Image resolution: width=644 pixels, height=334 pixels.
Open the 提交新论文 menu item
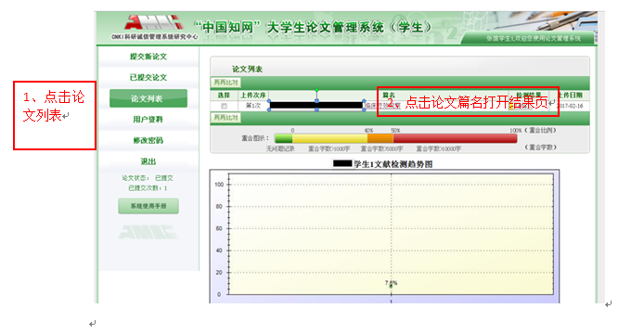click(x=148, y=57)
